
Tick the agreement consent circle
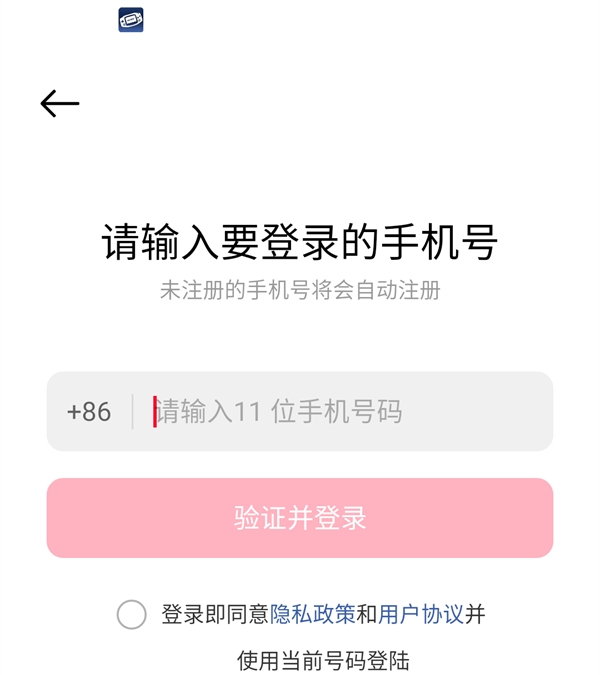point(131,614)
